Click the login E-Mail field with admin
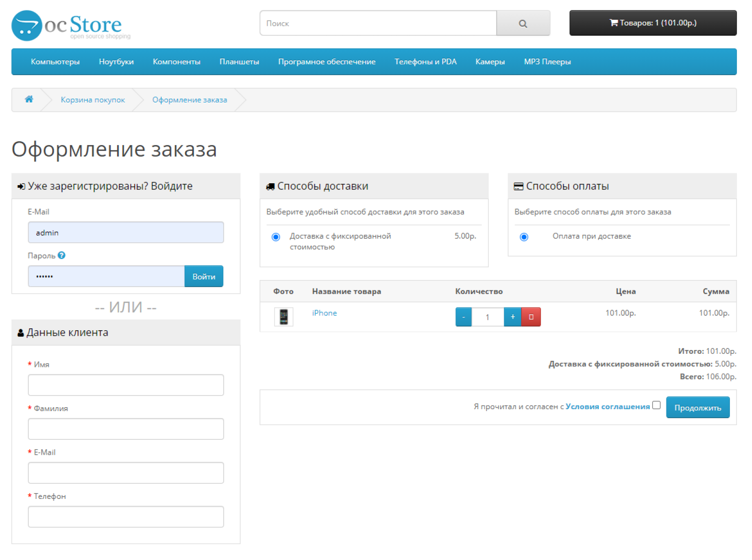The image size is (752, 560). click(126, 233)
